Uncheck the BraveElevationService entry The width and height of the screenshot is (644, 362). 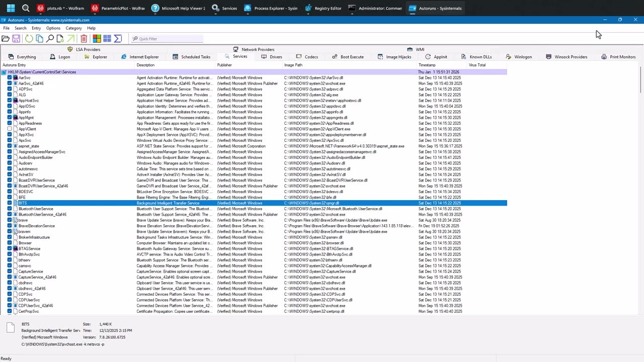(10, 226)
